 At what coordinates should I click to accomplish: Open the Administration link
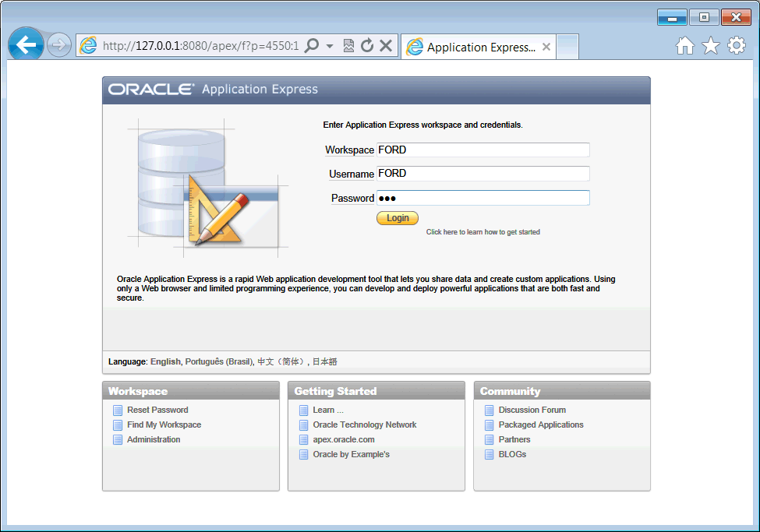click(x=154, y=439)
